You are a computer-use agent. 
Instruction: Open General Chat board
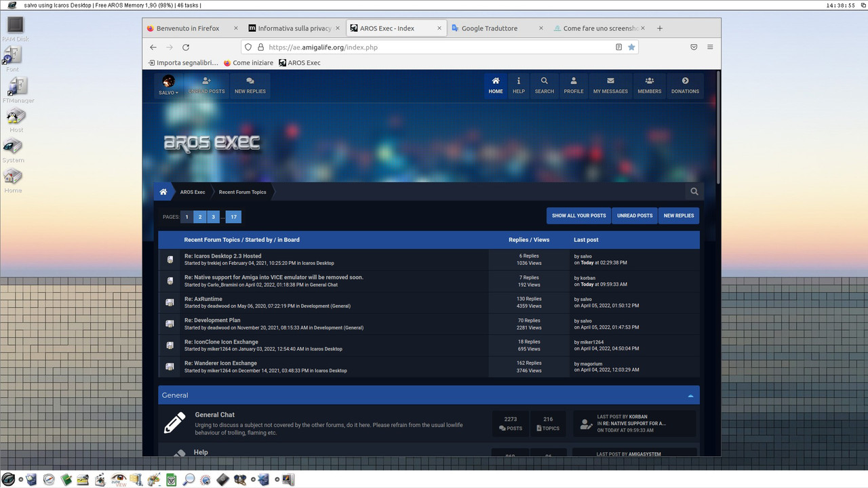(x=214, y=415)
